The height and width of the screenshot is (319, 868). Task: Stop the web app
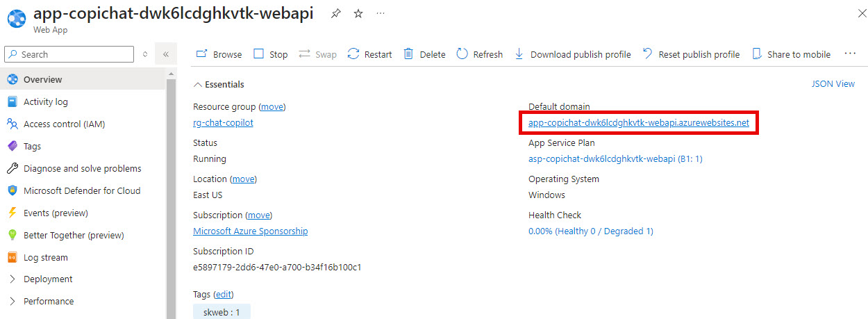tap(270, 54)
